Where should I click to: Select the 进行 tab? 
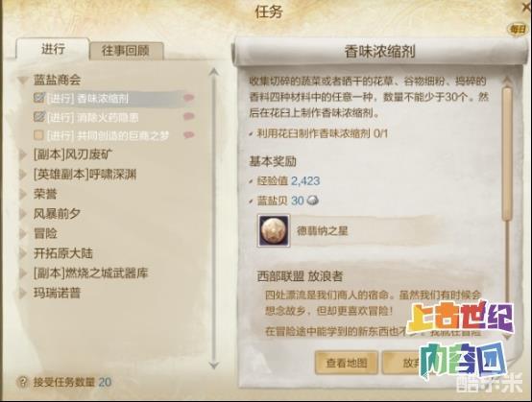tap(53, 49)
